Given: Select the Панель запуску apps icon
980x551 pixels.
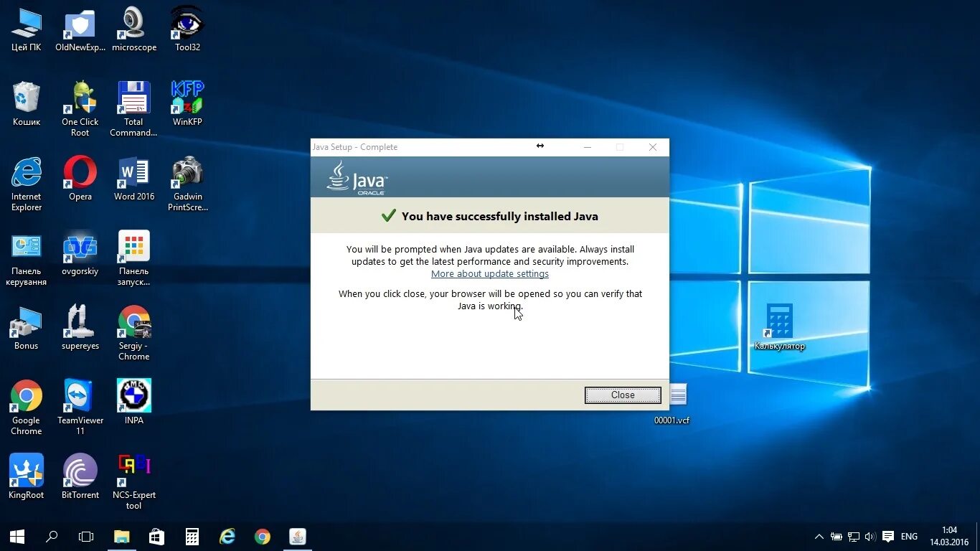Looking at the screenshot, I should coord(134,258).
